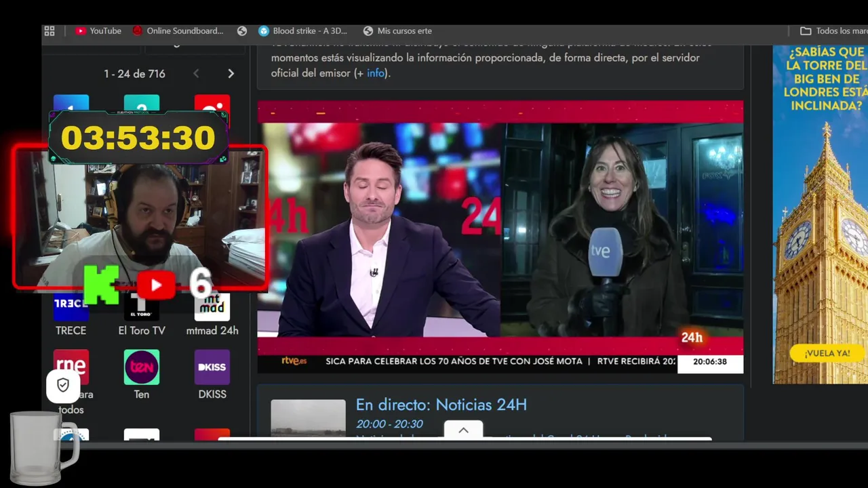Click the shield privacy badge
Screen dimensions: 868x488
63,386
